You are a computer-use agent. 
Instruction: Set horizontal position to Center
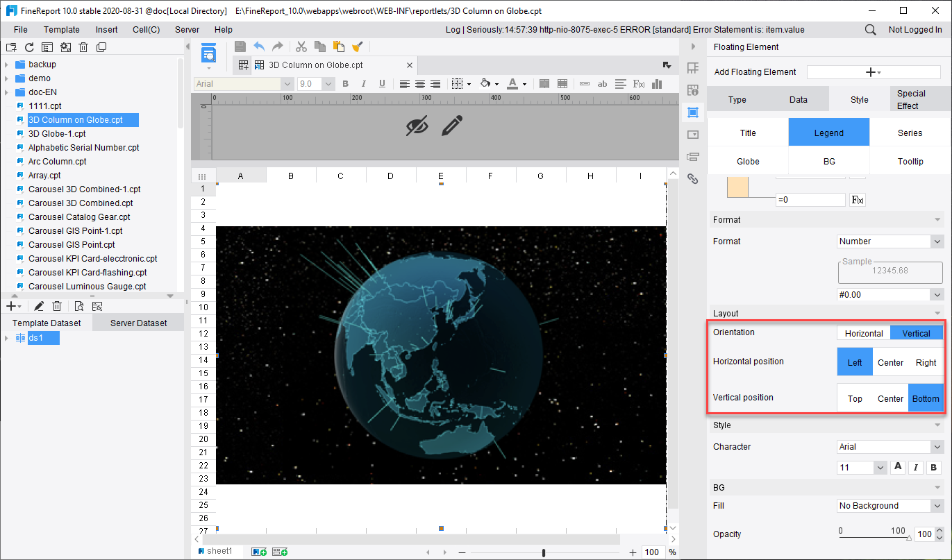(890, 362)
